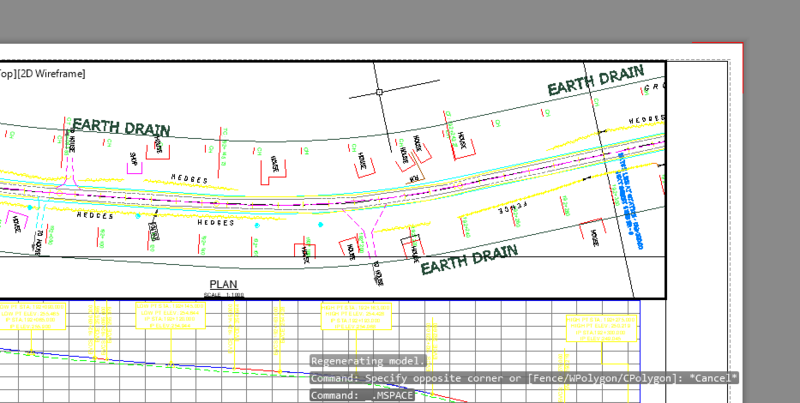
Task: Click the HEDGES label near top-right edge
Action: (x=645, y=119)
